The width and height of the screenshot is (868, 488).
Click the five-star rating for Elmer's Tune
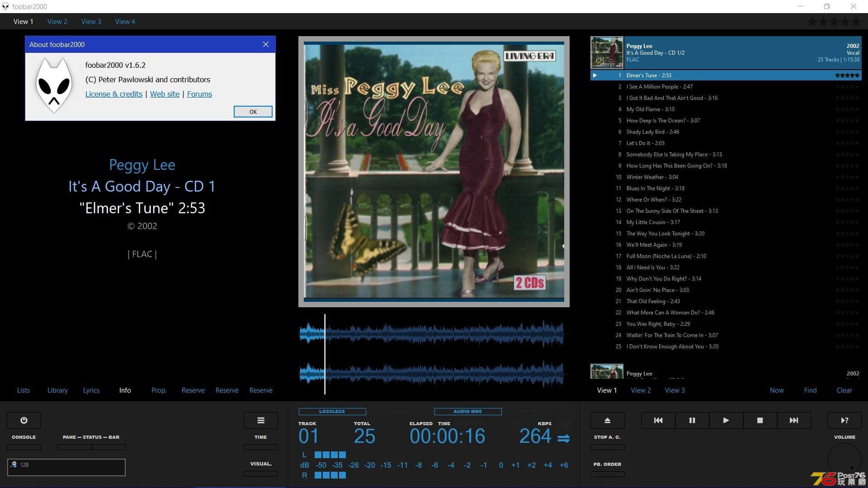click(847, 75)
